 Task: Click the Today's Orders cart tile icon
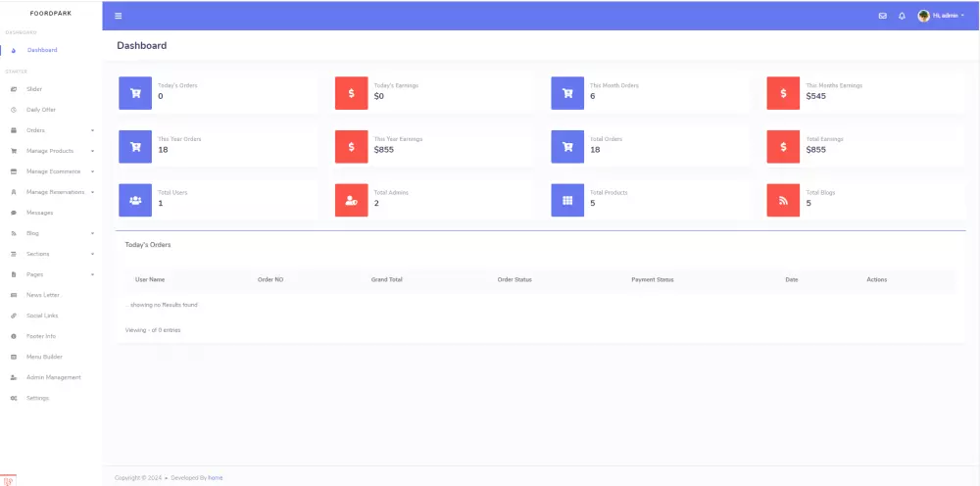pos(135,93)
